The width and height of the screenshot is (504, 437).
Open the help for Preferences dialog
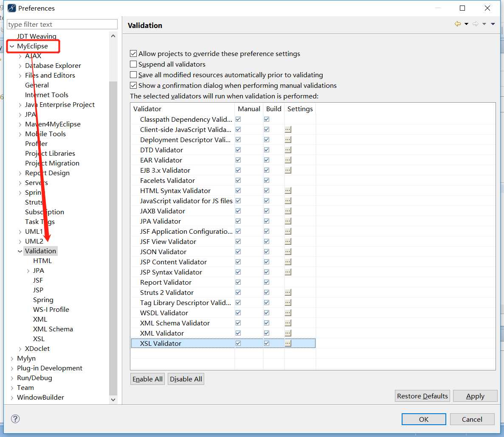click(15, 419)
